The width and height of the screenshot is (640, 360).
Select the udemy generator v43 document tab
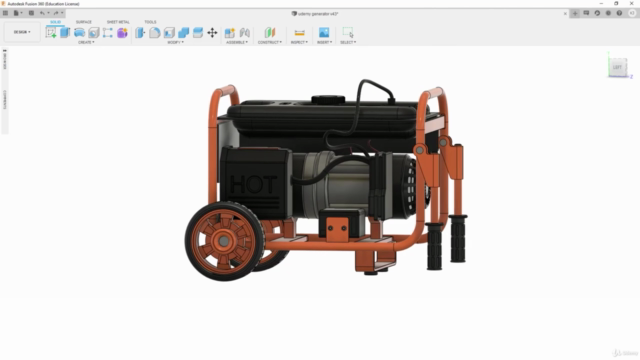pyautogui.click(x=315, y=13)
